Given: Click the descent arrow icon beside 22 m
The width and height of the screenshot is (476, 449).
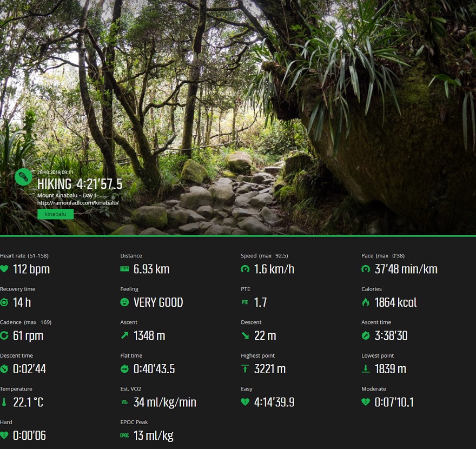Looking at the screenshot, I should pos(245,335).
